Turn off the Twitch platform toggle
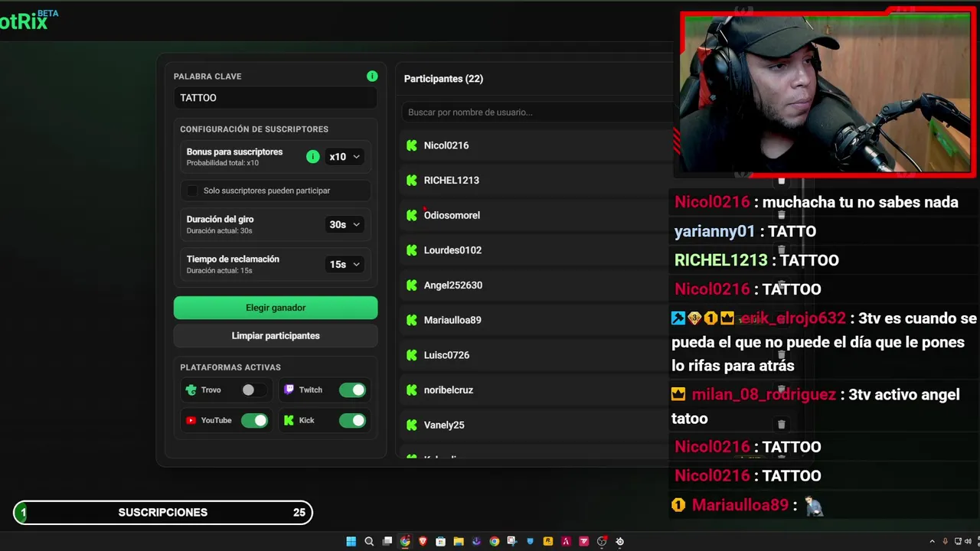980x551 pixels. (x=352, y=390)
